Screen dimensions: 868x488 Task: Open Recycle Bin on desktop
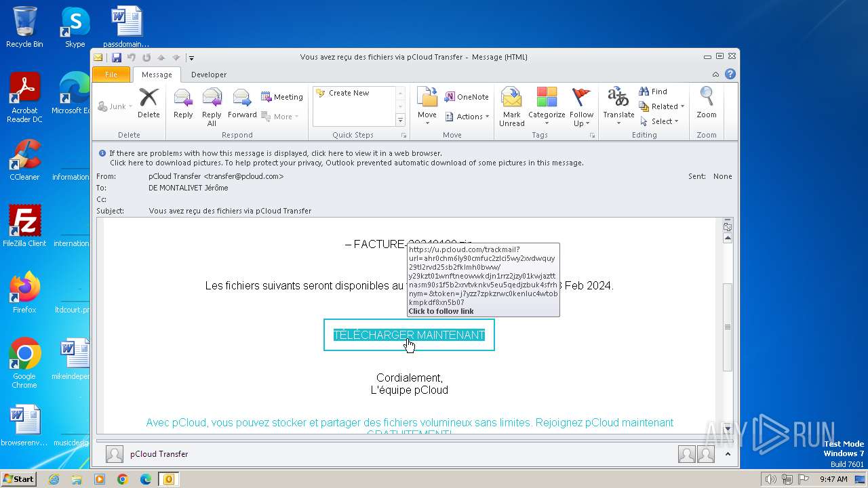pos(24,27)
